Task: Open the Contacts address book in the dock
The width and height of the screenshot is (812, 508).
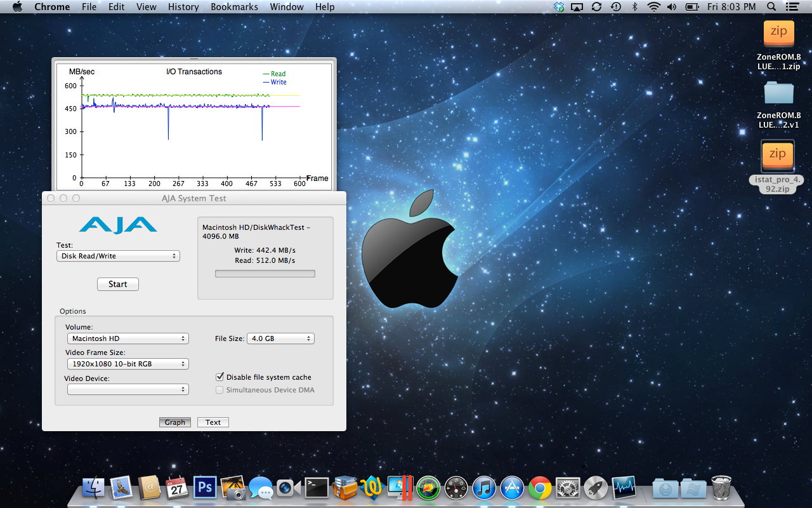Action: pos(149,488)
